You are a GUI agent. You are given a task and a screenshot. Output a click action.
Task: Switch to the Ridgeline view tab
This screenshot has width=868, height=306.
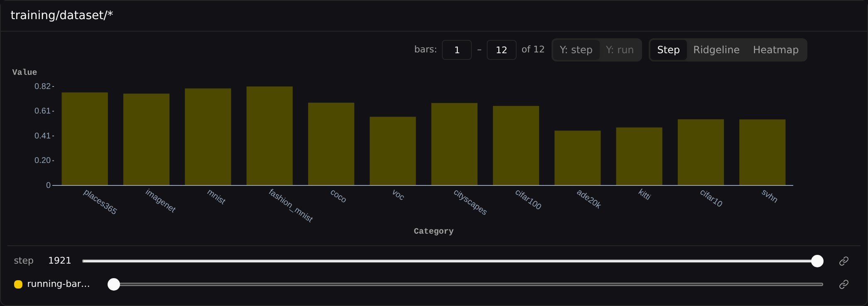pyautogui.click(x=716, y=50)
